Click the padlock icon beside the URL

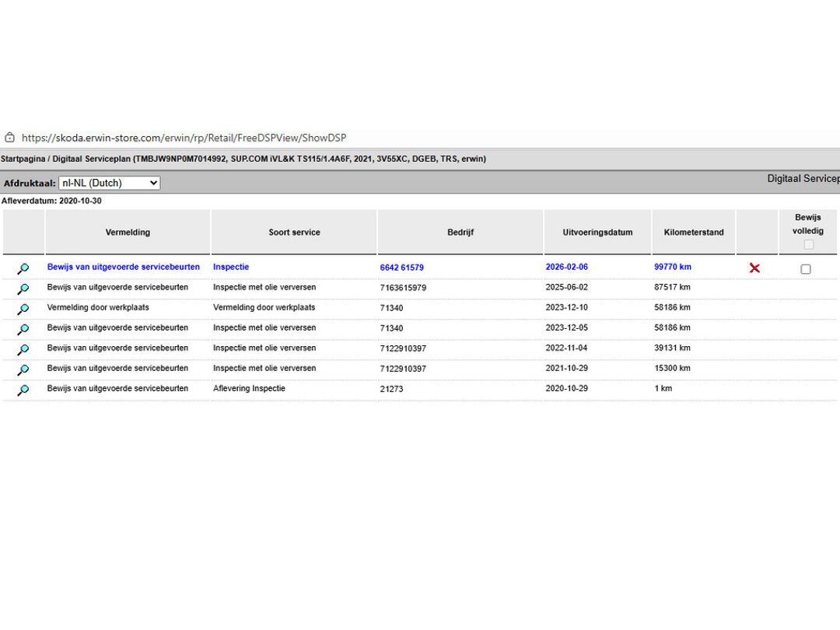[x=9, y=138]
